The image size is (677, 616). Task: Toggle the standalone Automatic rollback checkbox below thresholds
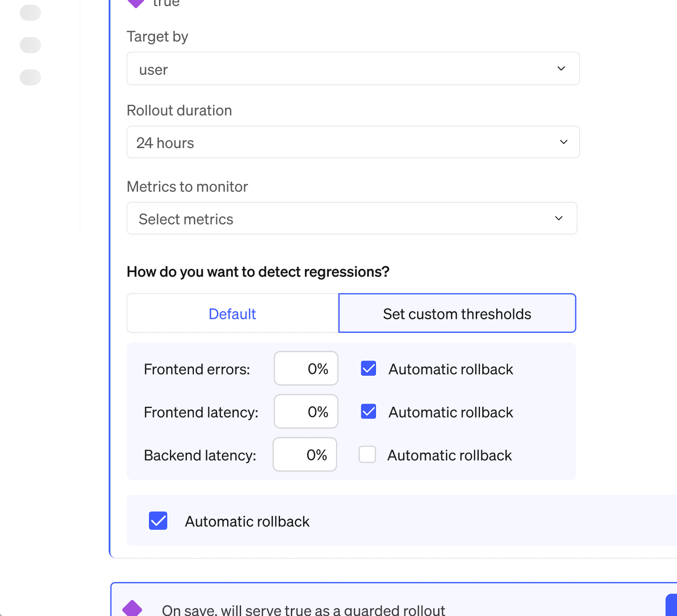point(158,521)
